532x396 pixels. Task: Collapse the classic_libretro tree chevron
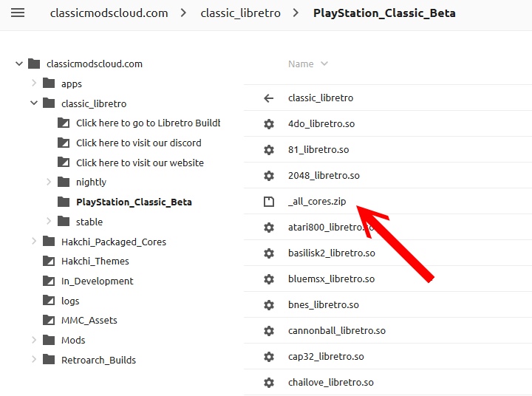tap(34, 103)
